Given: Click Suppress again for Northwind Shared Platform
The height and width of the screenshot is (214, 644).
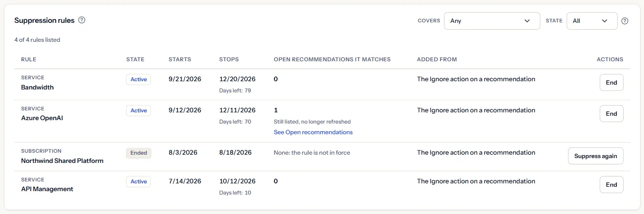Looking at the screenshot, I should (x=595, y=156).
